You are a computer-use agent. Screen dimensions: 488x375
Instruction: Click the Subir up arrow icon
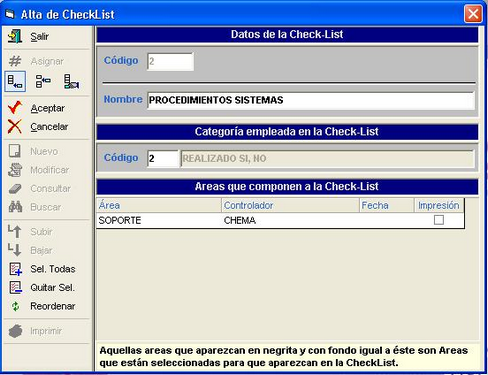pos(15,231)
